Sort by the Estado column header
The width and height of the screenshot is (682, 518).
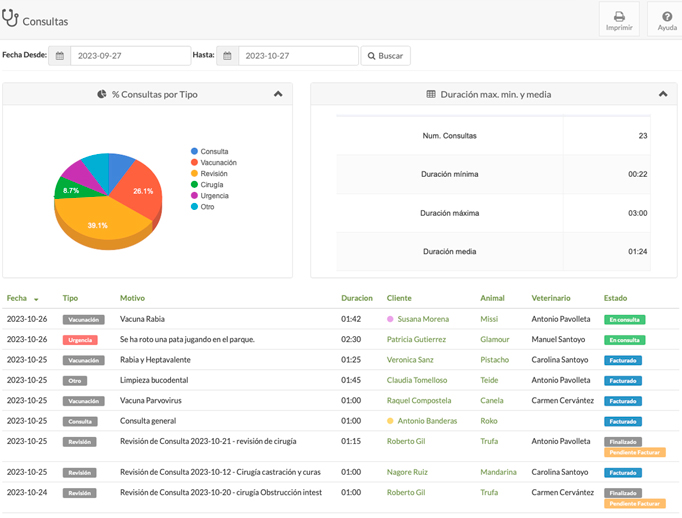click(616, 298)
